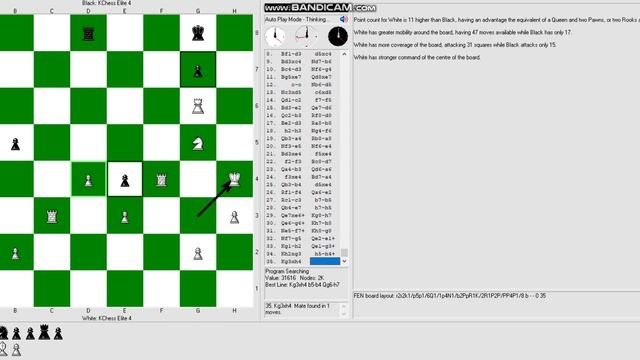Screen dimensions: 640x360
Task: Pick the white pawn on g2
Action: (x=198, y=253)
